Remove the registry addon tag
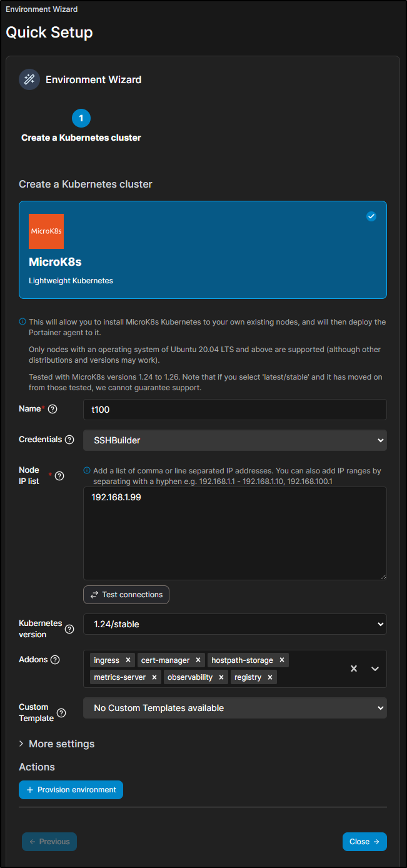 click(270, 677)
